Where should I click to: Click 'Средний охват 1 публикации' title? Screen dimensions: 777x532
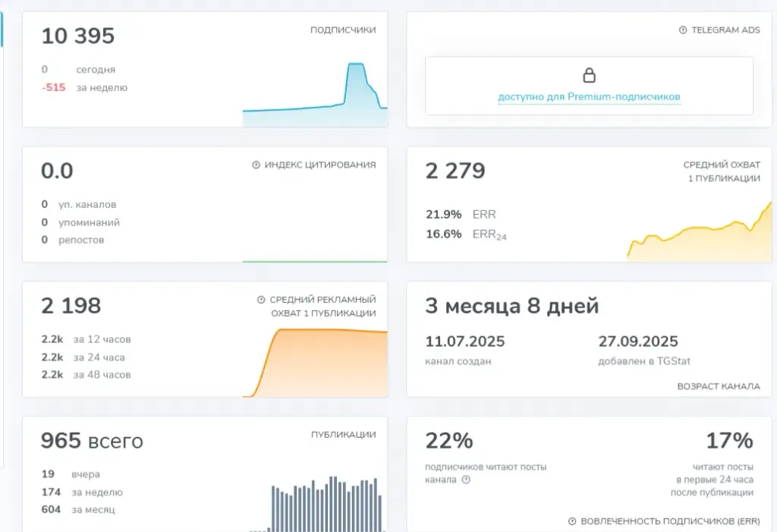coord(722,172)
